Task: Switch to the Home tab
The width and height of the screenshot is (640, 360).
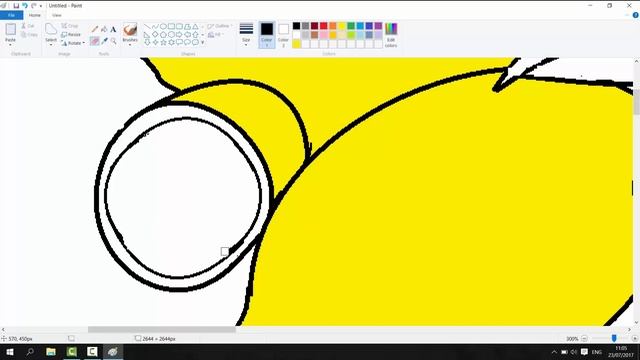Action: [x=35, y=15]
